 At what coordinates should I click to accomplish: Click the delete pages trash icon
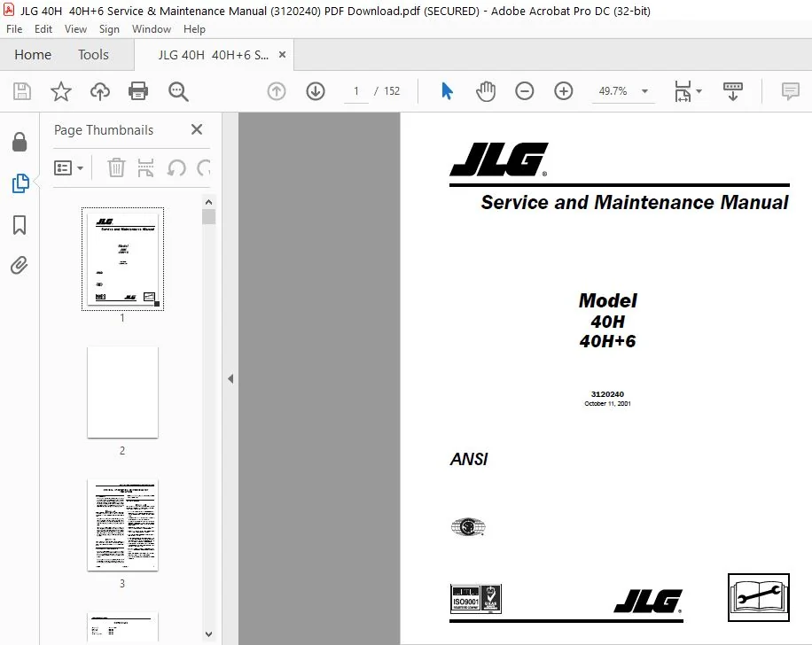point(116,167)
